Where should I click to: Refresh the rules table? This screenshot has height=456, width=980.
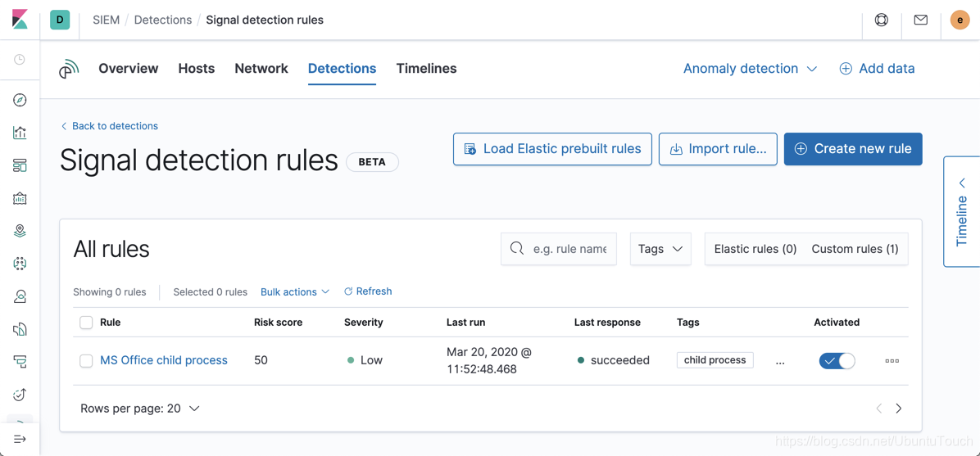point(368,291)
